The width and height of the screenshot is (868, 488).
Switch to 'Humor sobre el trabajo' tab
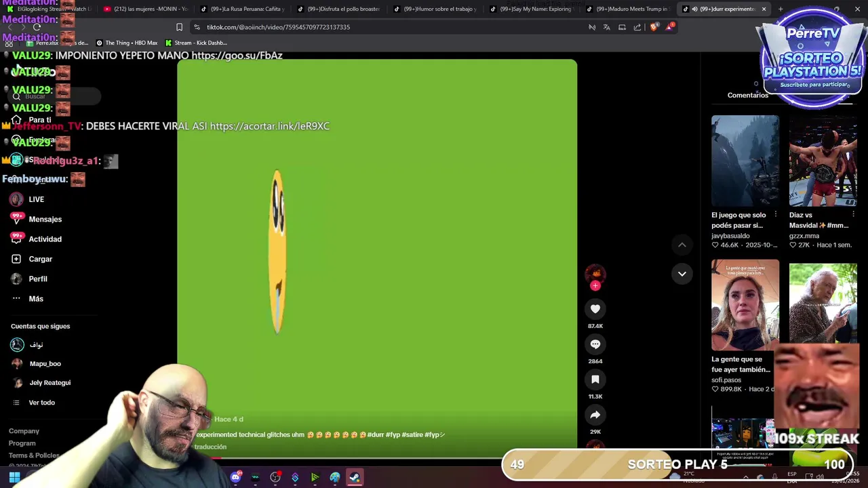click(435, 9)
